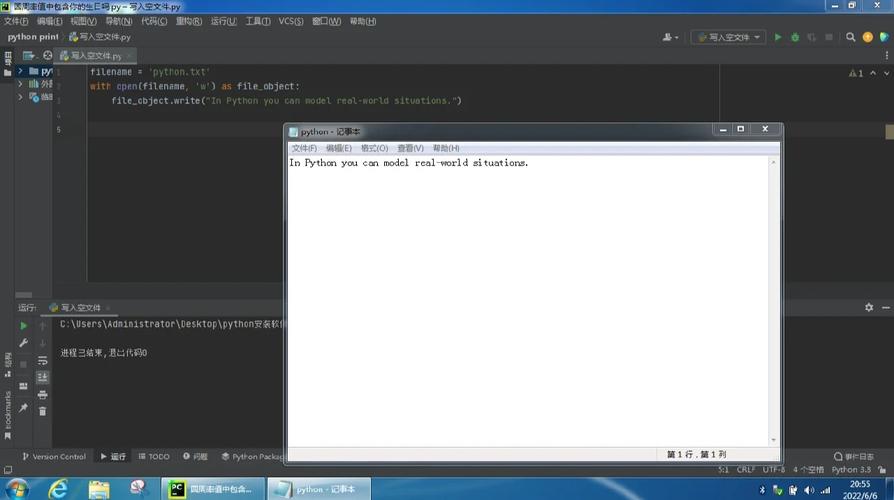Open the 问题 problems tool window

tap(195, 456)
